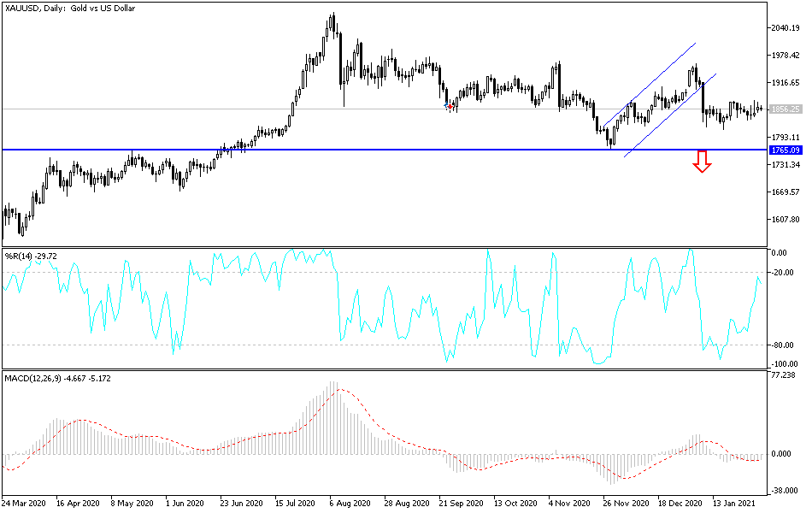Click the current price label 1856.25
812x513 pixels.
786,109
